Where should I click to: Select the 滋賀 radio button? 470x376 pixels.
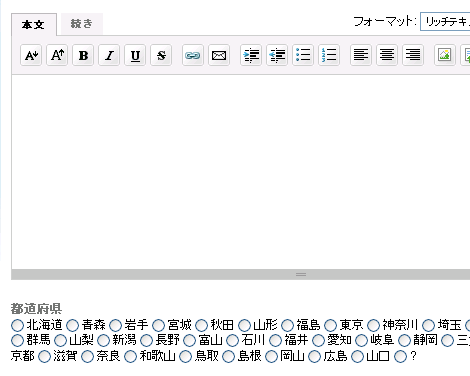[44, 357]
